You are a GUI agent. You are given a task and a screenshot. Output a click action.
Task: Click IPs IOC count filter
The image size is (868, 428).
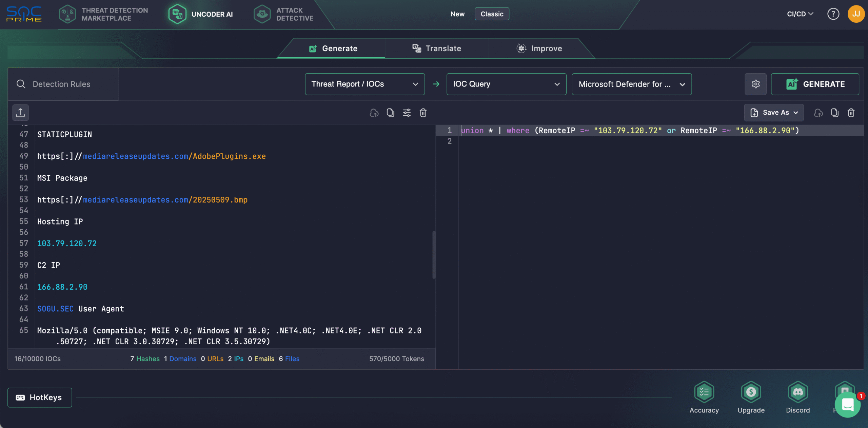[x=236, y=359]
